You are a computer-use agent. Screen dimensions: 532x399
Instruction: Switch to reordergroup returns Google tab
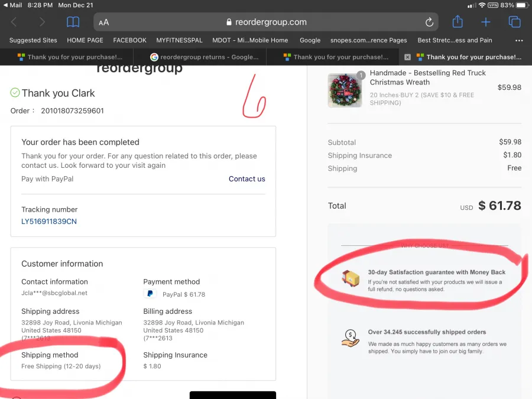(200, 57)
